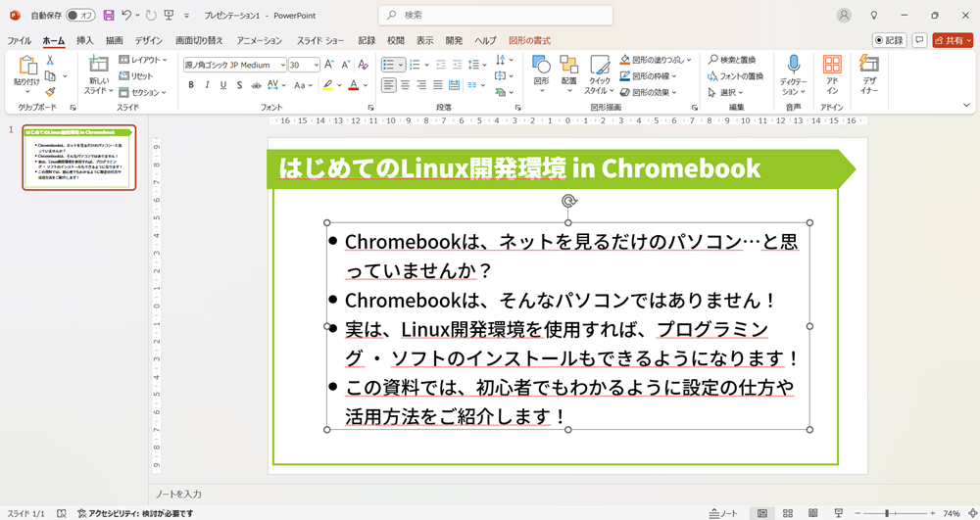Click Reset (リセット) slide button

pyautogui.click(x=136, y=75)
